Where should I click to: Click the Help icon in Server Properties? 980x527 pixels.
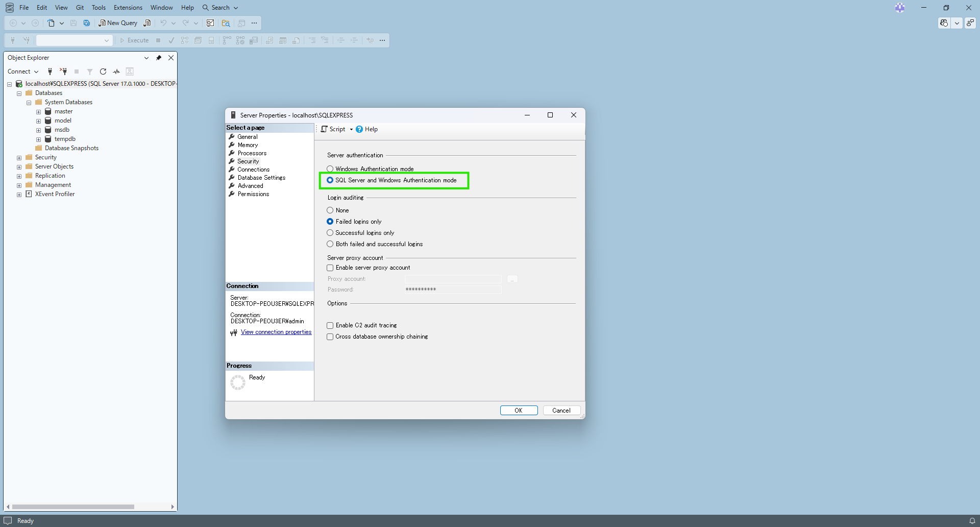click(359, 129)
